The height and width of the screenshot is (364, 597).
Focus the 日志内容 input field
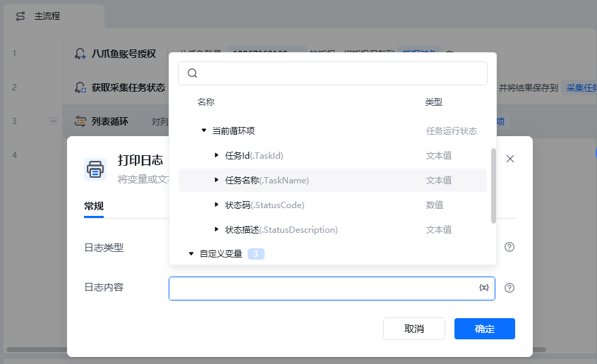tap(332, 289)
